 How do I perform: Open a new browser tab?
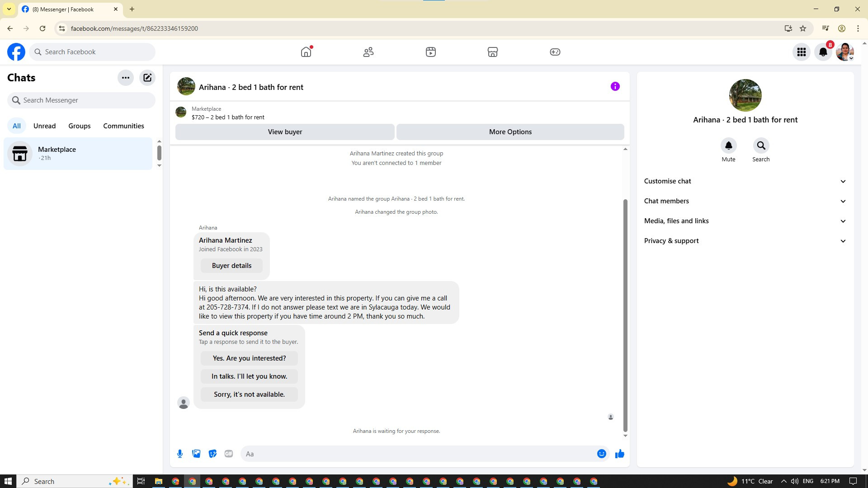(x=132, y=9)
